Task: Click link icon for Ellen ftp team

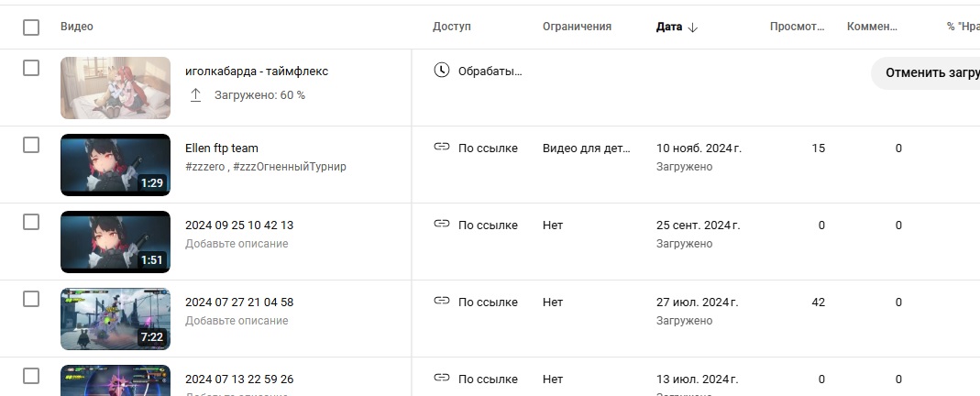Action: (x=442, y=148)
